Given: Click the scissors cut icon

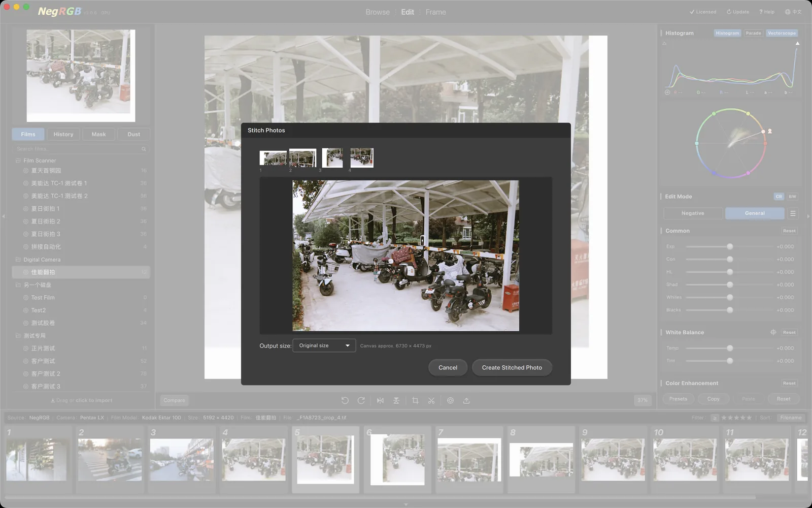Looking at the screenshot, I should [431, 400].
